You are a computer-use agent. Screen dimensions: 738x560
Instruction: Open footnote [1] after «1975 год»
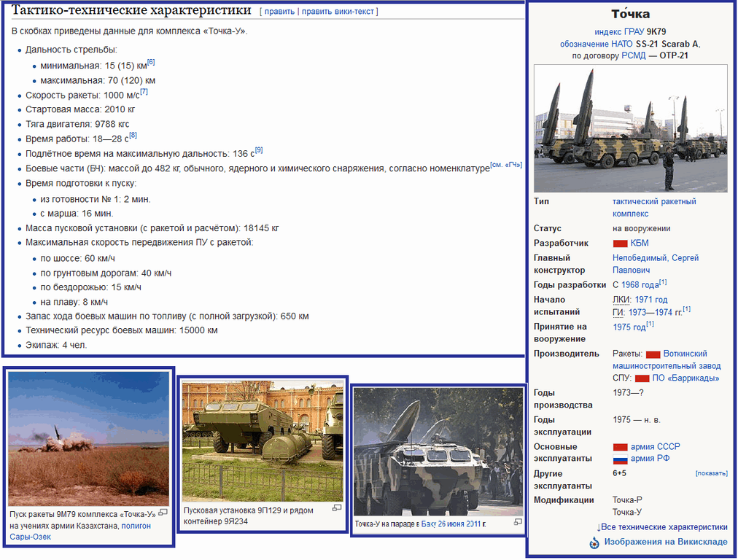650,324
